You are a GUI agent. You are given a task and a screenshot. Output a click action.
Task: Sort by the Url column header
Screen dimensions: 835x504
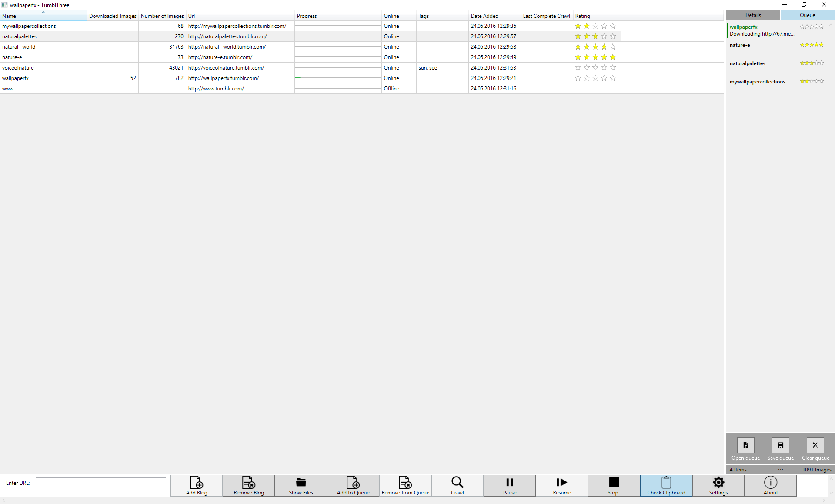[x=240, y=16]
